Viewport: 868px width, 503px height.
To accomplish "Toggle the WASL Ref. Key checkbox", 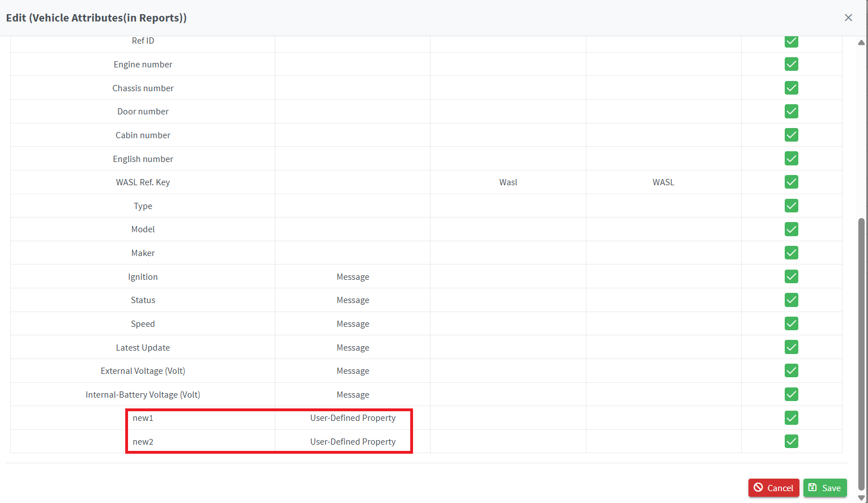I will coord(791,182).
